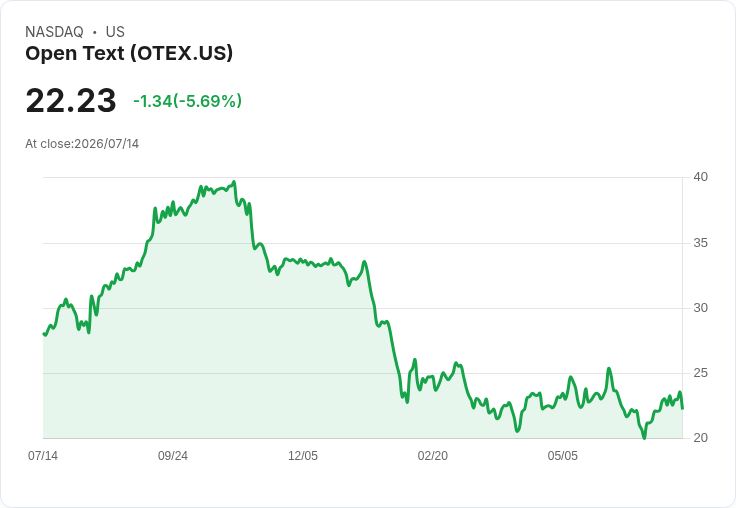This screenshot has height=508, width=736.
Task: Click the 35 y-axis price label
Action: click(x=700, y=243)
